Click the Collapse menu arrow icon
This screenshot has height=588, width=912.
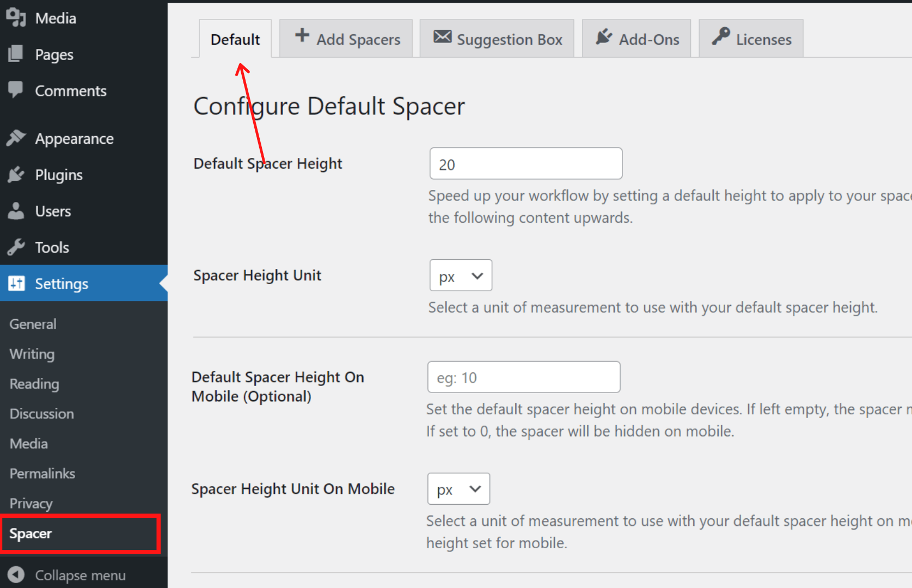click(x=16, y=575)
